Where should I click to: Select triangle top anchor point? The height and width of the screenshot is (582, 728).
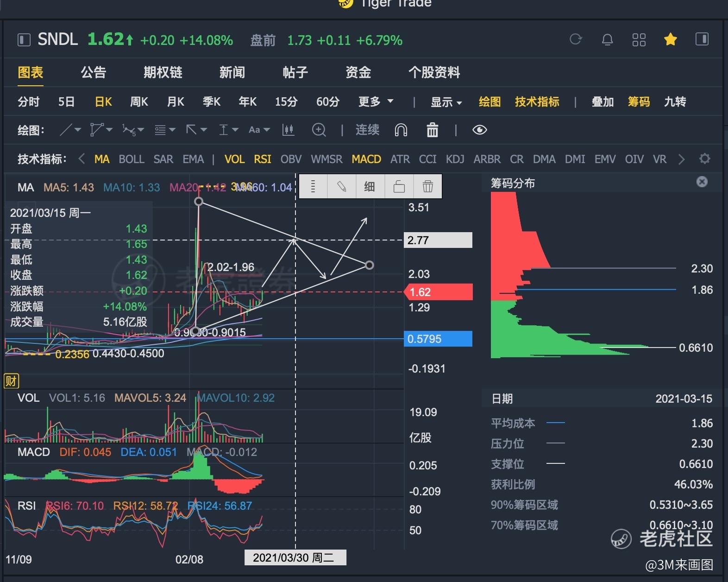pyautogui.click(x=199, y=201)
